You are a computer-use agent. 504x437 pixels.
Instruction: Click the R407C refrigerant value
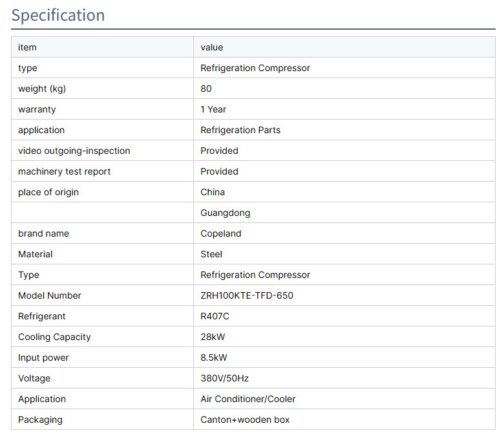pyautogui.click(x=215, y=316)
